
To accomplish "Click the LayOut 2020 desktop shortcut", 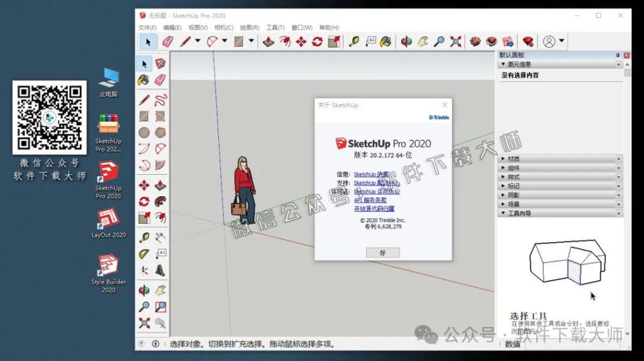I will (108, 224).
